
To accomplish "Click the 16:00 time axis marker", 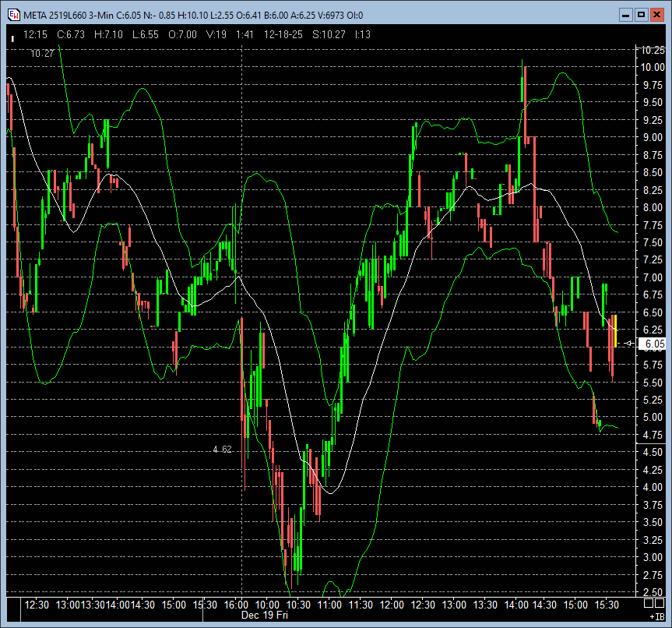I will point(237,605).
